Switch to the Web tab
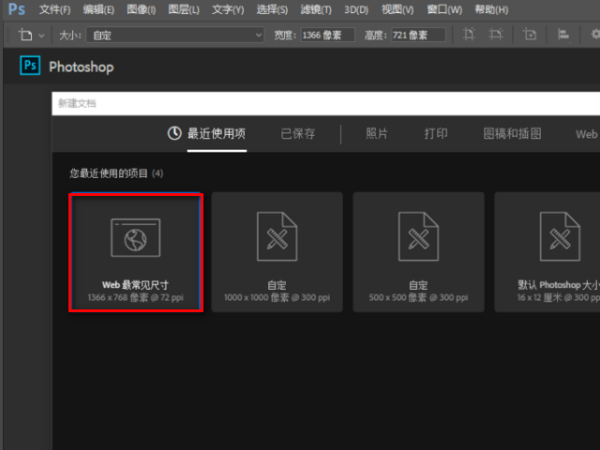The width and height of the screenshot is (600, 450). tap(587, 134)
